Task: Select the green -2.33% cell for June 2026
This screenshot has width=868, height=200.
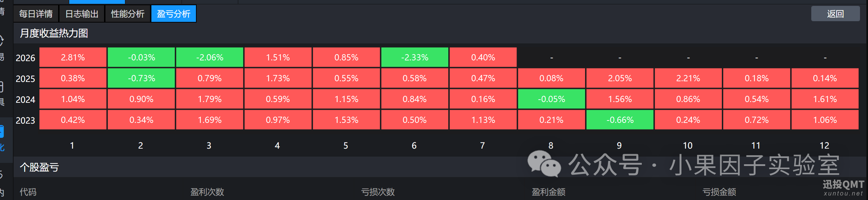Action: [x=415, y=57]
